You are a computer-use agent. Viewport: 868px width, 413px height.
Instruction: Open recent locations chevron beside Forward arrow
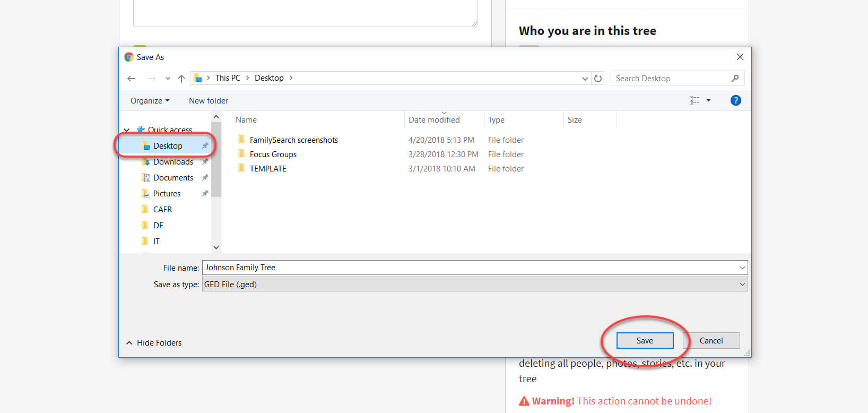click(168, 79)
